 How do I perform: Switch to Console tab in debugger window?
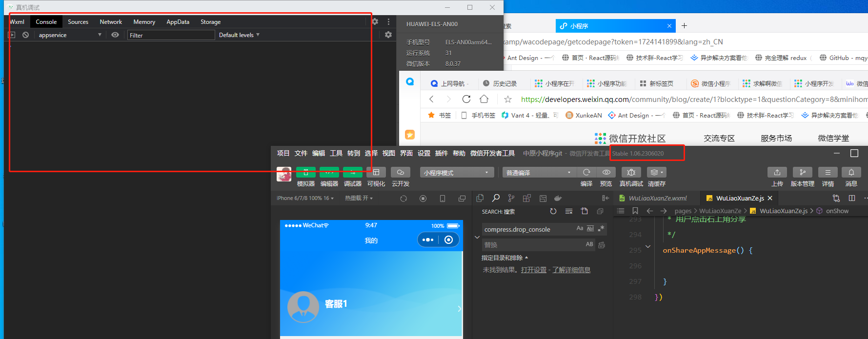click(46, 22)
